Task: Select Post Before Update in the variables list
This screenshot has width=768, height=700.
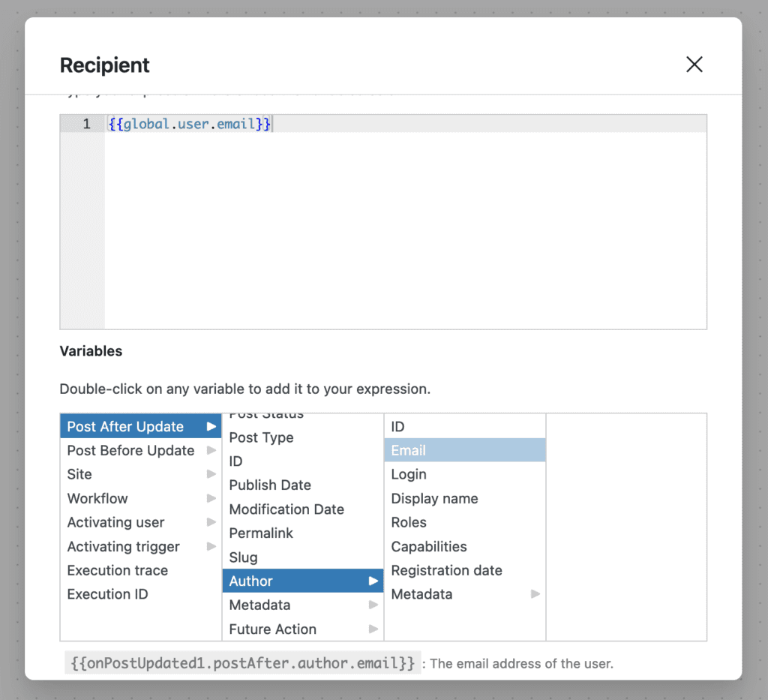Action: (x=130, y=450)
